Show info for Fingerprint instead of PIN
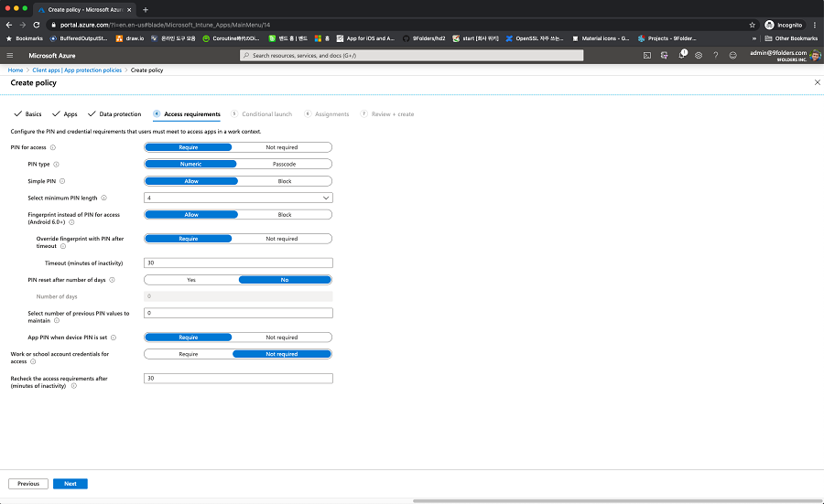This screenshot has width=824, height=504. [x=71, y=222]
